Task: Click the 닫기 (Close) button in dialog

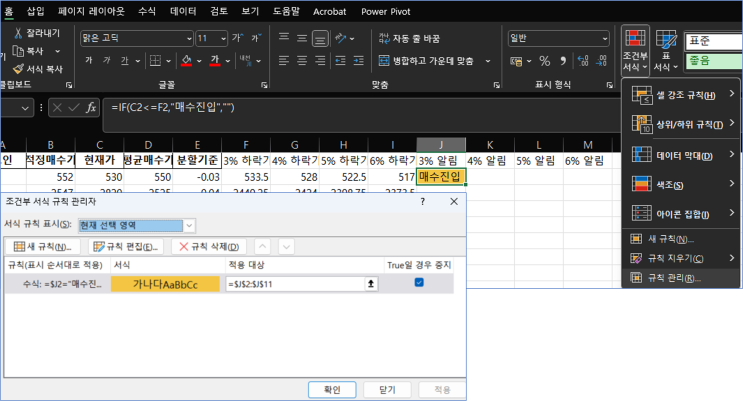Action: tap(387, 390)
